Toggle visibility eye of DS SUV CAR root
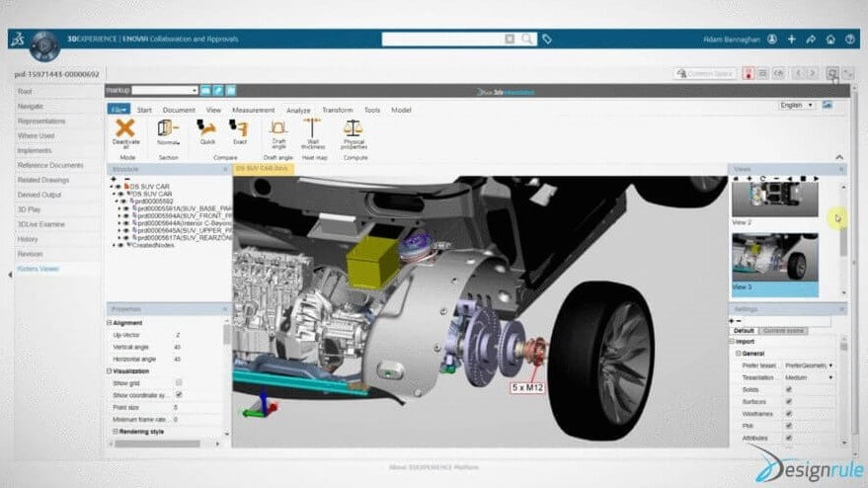Viewport: 868px width, 488px height. click(x=118, y=187)
